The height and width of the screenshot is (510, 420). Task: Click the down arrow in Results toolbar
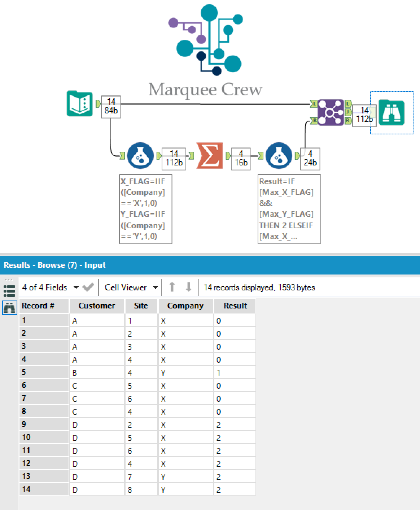point(188,288)
